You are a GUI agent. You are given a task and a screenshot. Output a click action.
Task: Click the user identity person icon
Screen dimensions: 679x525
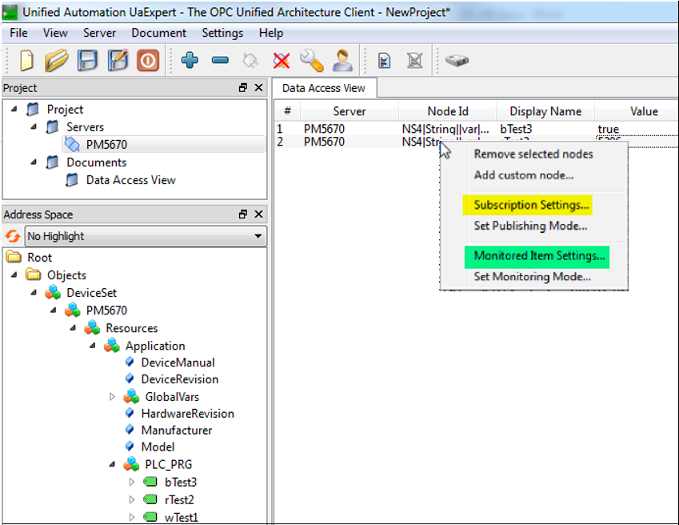click(343, 60)
